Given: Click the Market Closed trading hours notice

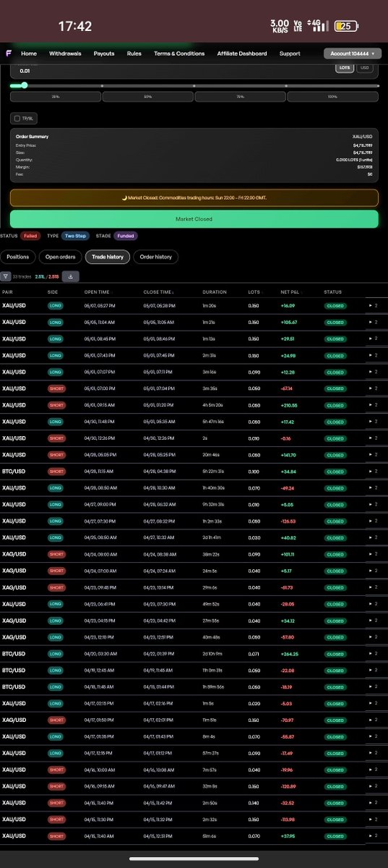Looking at the screenshot, I should 194,197.
